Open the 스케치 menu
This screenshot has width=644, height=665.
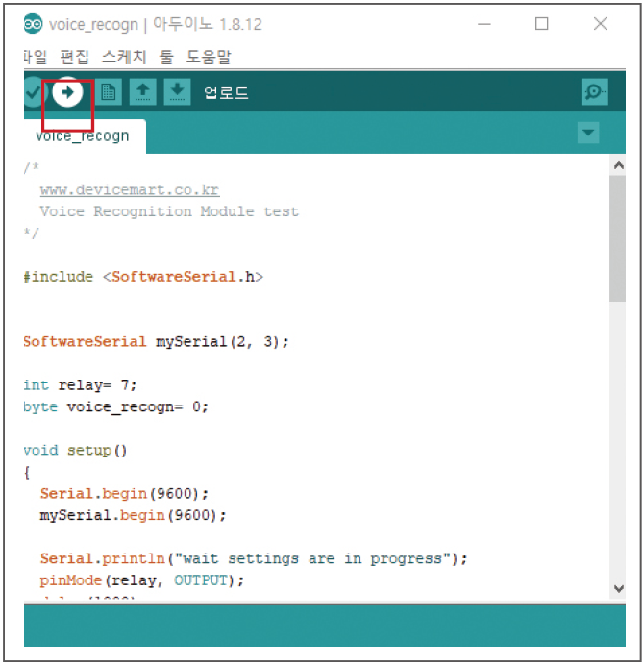[x=124, y=57]
